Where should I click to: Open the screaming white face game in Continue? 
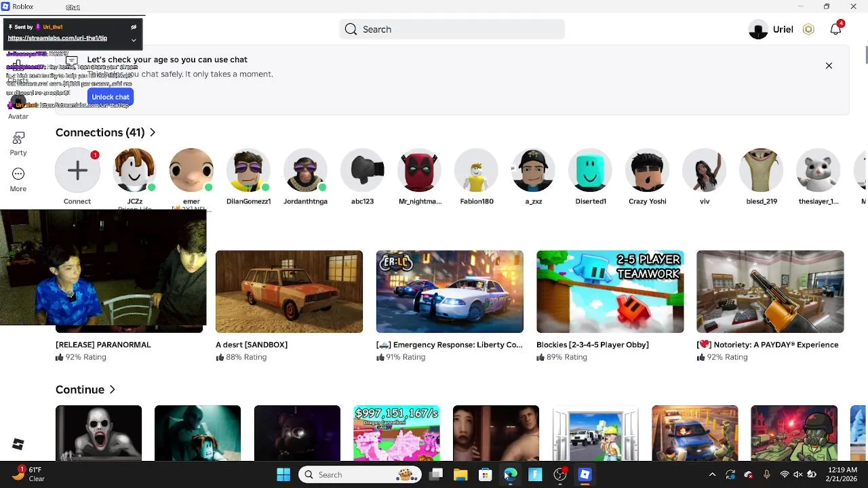point(99,433)
